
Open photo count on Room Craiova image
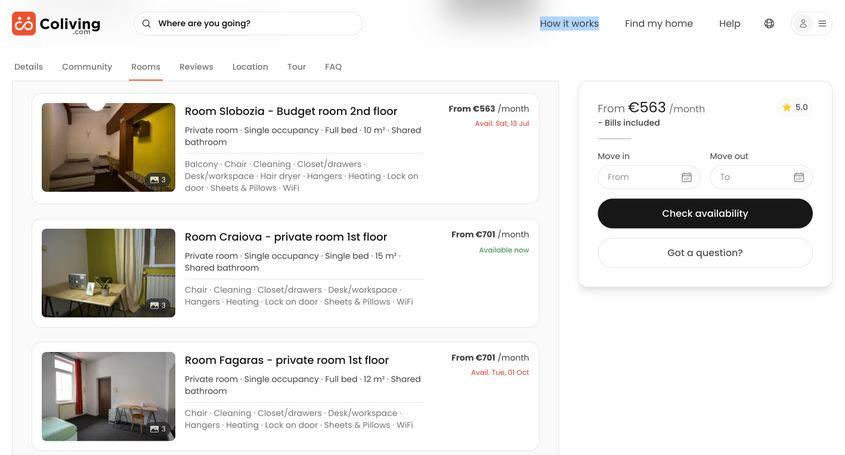(x=158, y=305)
